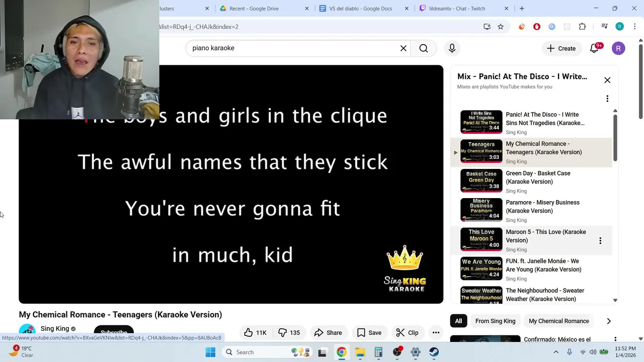Play Green Day Basket Case karaoke
The height and width of the screenshot is (362, 644).
click(x=531, y=182)
